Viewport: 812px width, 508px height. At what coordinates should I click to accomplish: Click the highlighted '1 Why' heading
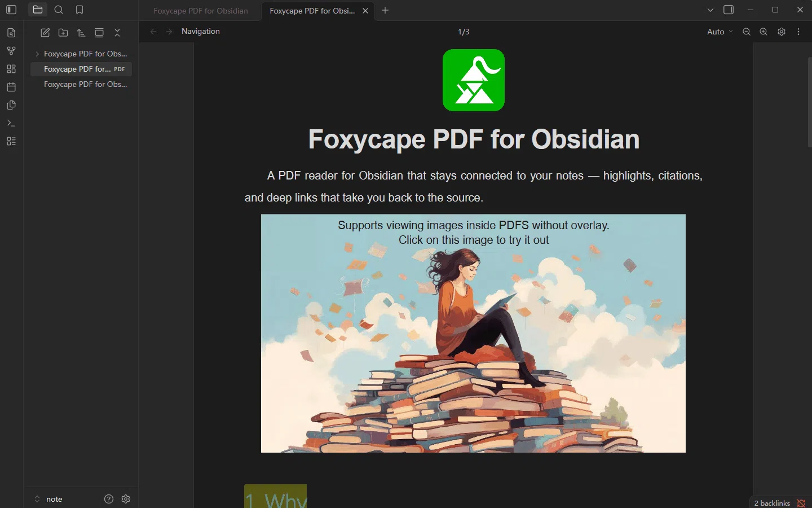click(275, 497)
